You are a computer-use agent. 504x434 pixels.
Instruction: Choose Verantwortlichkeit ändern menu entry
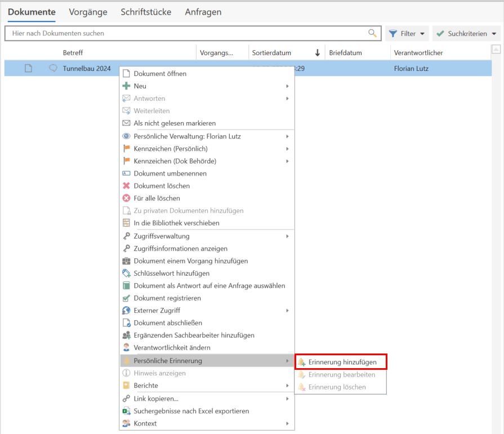coord(172,348)
